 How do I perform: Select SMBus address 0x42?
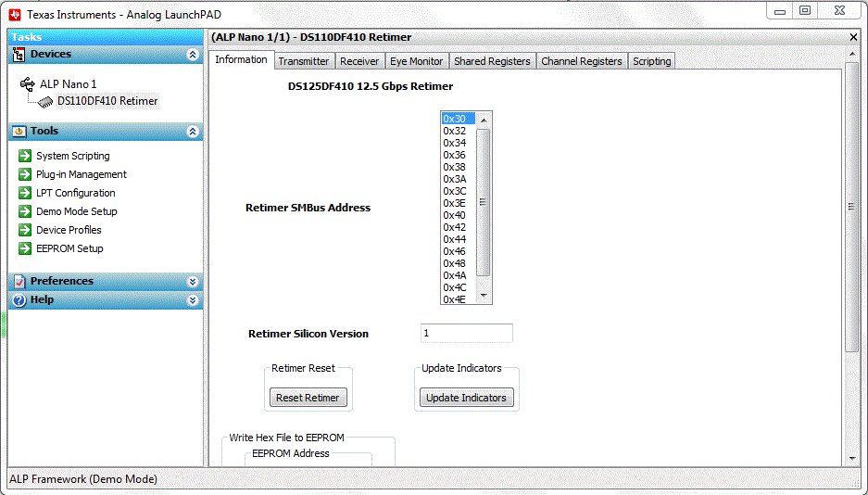point(459,227)
